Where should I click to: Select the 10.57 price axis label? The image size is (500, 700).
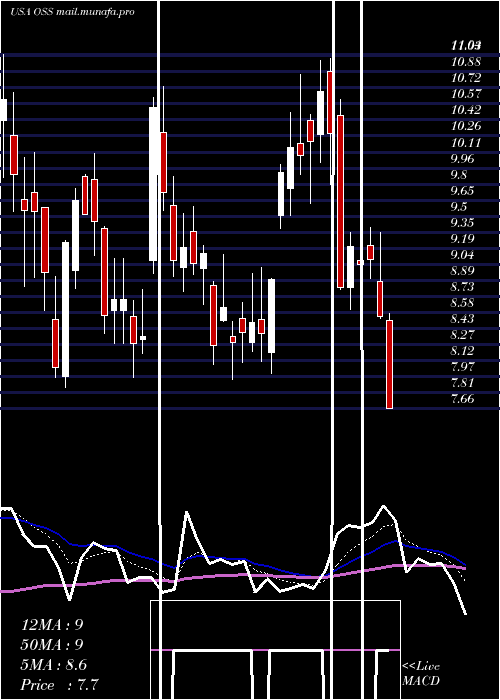click(x=466, y=94)
